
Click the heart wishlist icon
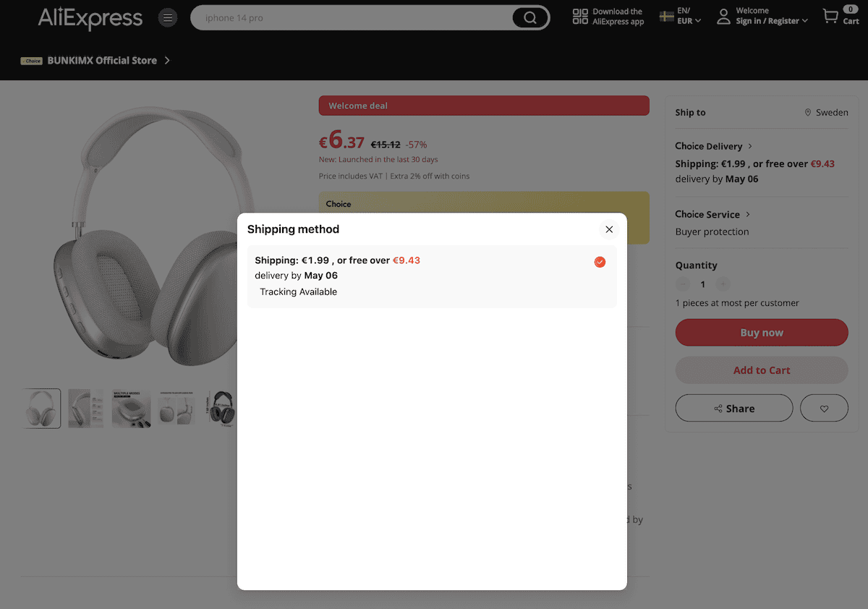824,407
